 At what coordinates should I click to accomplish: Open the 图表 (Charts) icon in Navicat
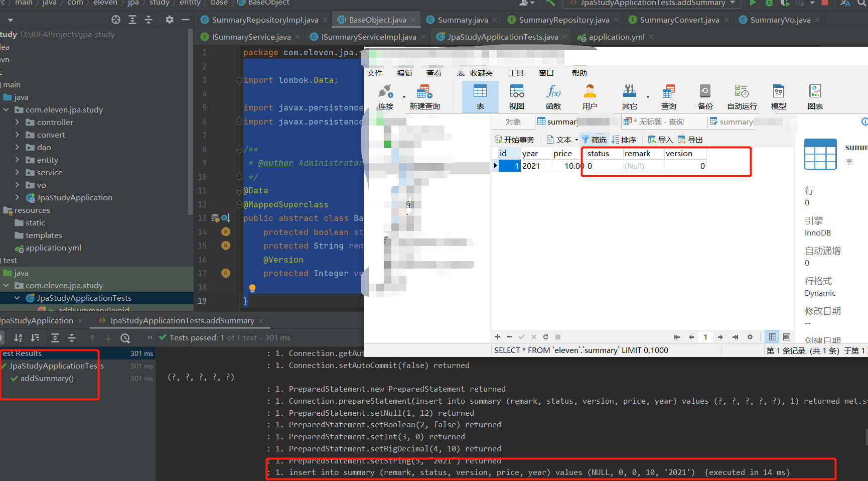pyautogui.click(x=815, y=96)
